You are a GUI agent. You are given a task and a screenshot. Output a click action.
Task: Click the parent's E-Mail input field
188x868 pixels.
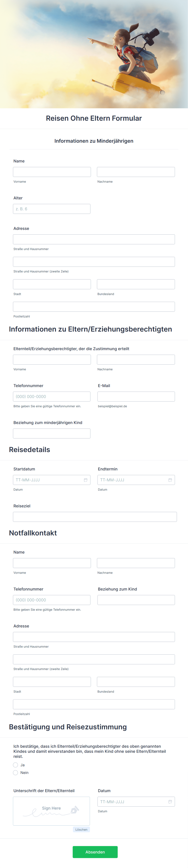(136, 397)
